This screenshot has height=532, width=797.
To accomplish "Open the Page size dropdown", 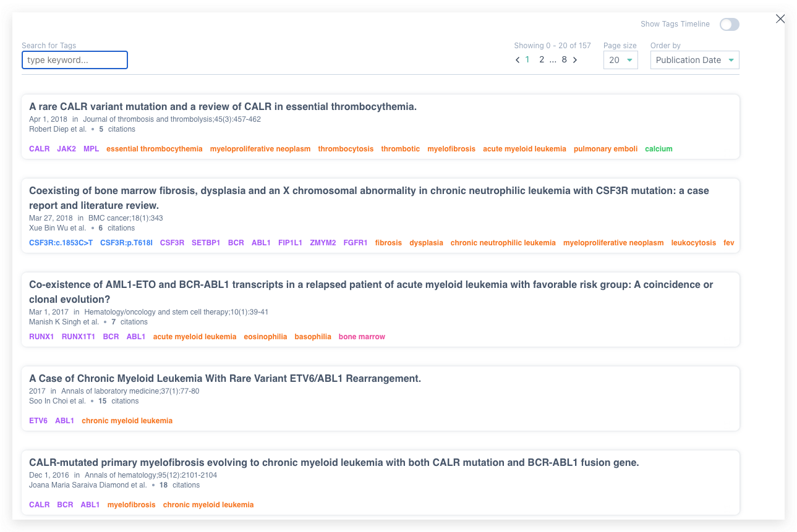I will (x=620, y=60).
